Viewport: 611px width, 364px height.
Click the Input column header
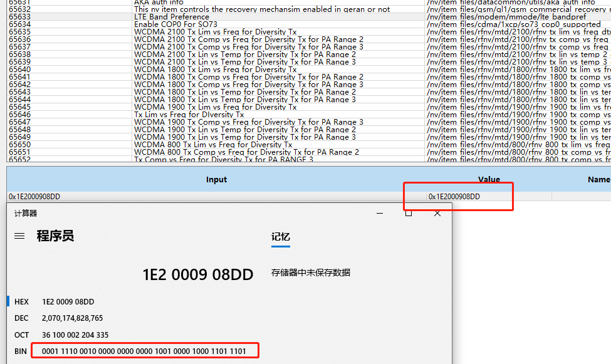coord(216,179)
